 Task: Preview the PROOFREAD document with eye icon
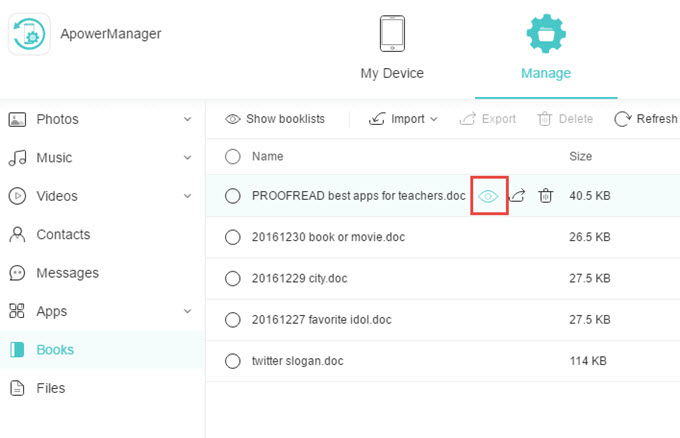coord(488,196)
